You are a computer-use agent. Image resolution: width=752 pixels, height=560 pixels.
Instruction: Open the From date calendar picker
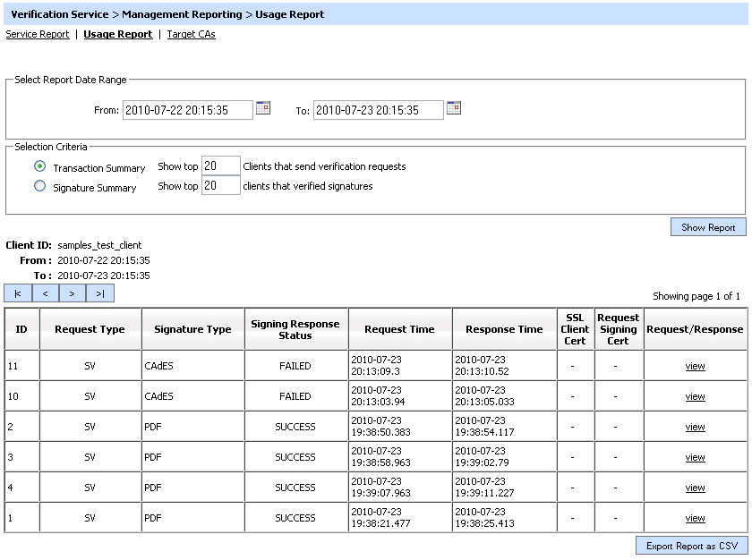263,108
